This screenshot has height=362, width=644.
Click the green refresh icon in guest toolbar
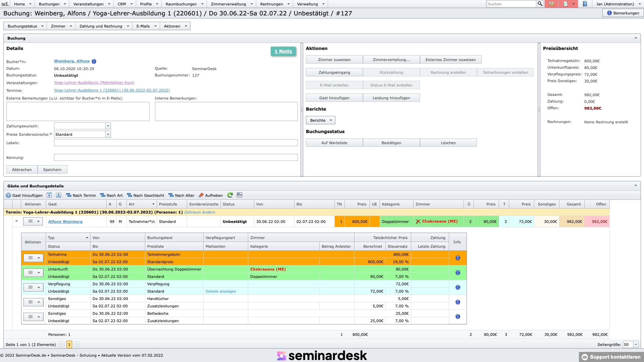click(230, 195)
